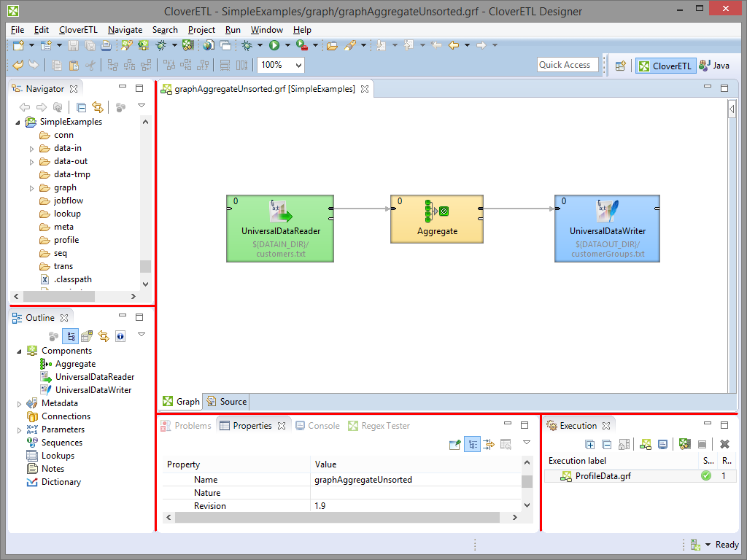Click Collapse All icon in Navigator toolbar
Viewport: 747px width, 560px height.
pyautogui.click(x=82, y=107)
